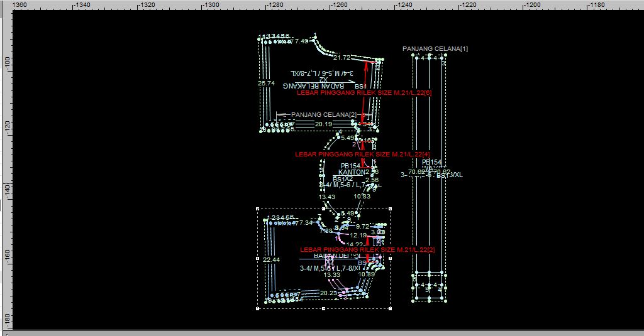Screen dimensions: 644x336
Task: Select the KANTON pocket piece label
Action: [352, 172]
